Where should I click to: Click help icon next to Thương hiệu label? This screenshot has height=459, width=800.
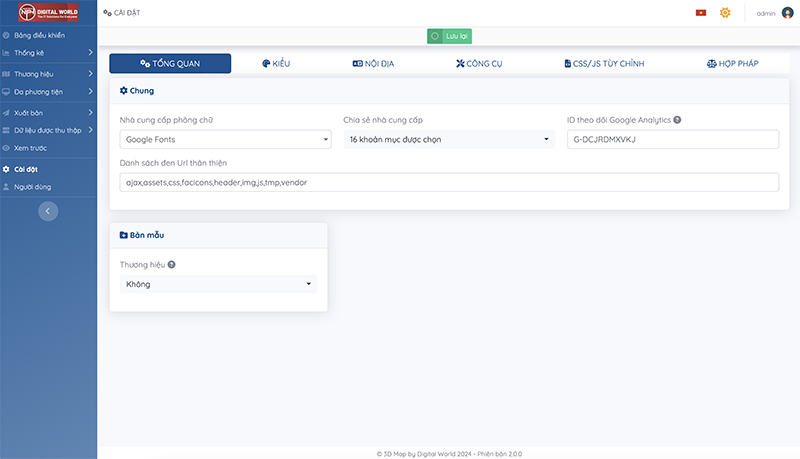tap(171, 265)
